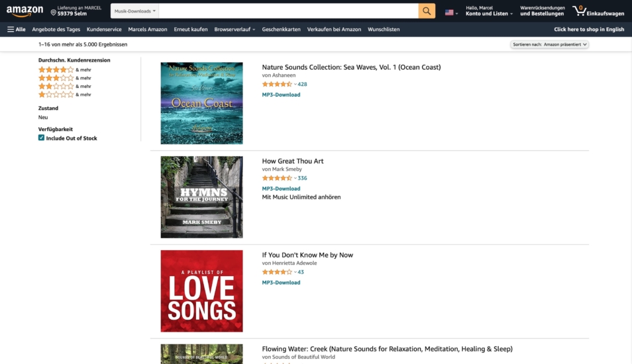Click the delivery location pin icon
Viewport: 632px width, 364px height.
(x=54, y=12)
